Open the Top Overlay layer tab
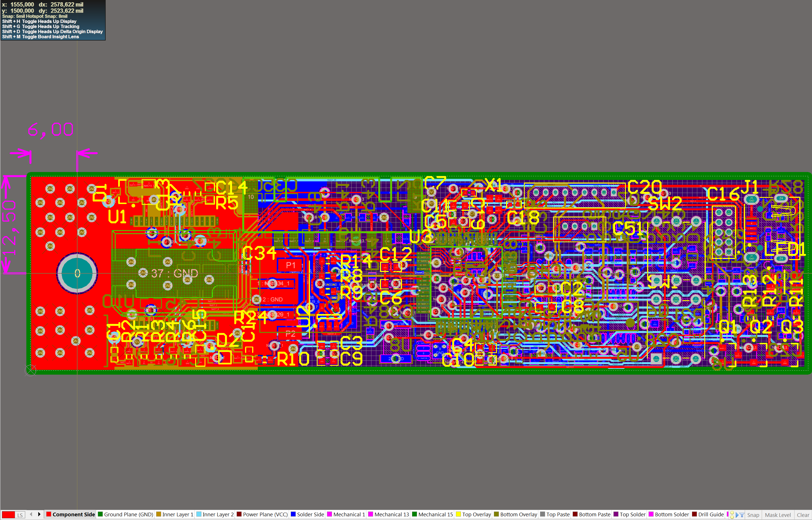Viewport: 812px width, 520px height. click(476, 515)
